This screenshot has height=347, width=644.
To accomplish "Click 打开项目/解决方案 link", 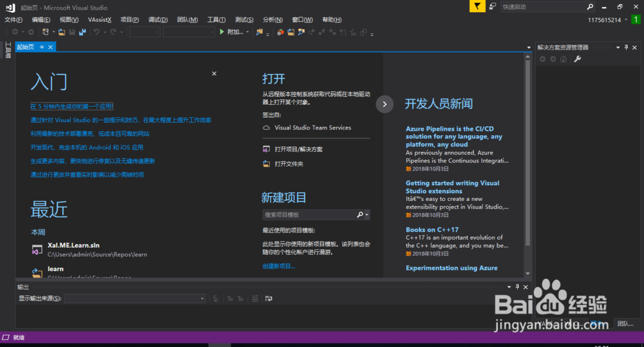I will click(299, 149).
